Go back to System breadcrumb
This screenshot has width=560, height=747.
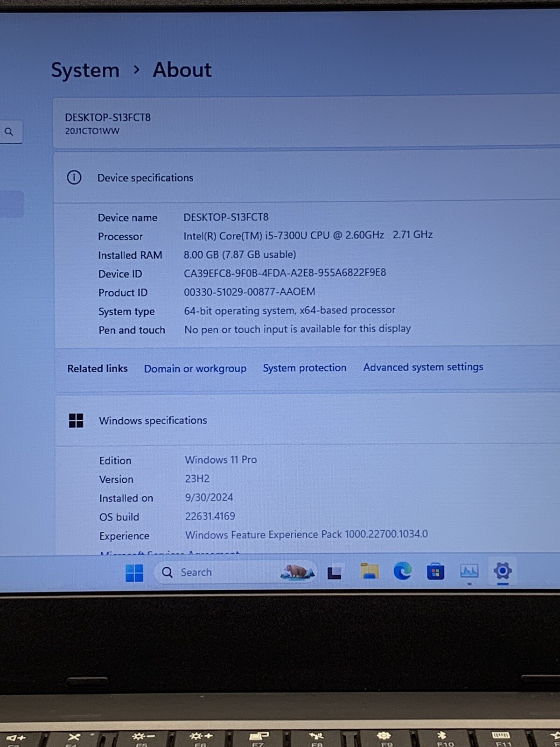pos(85,70)
